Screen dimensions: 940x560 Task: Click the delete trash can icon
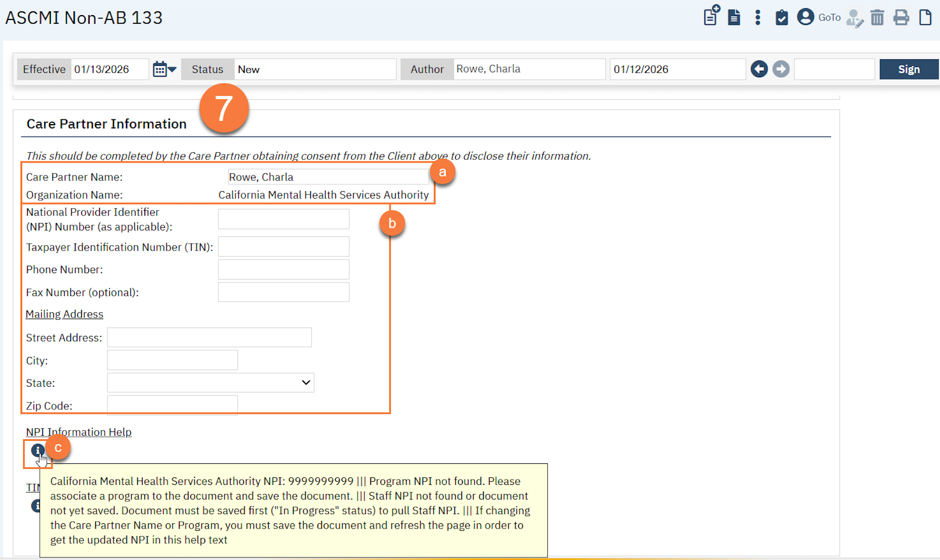pyautogui.click(x=877, y=17)
